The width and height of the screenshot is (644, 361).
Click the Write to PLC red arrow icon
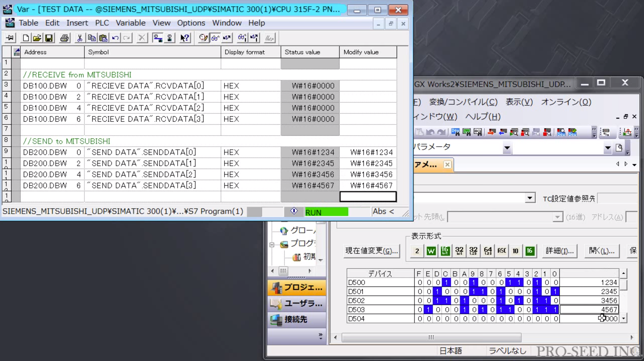tap(492, 132)
